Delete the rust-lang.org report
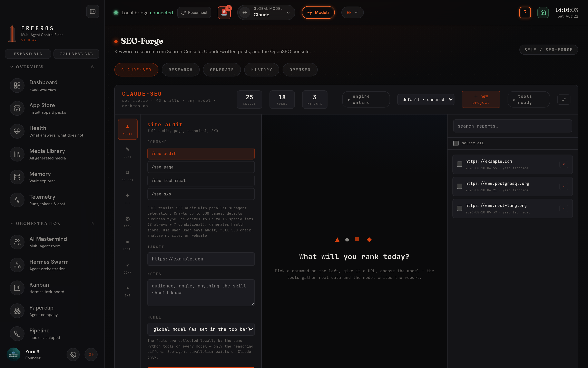The height and width of the screenshot is (368, 588). (564, 209)
